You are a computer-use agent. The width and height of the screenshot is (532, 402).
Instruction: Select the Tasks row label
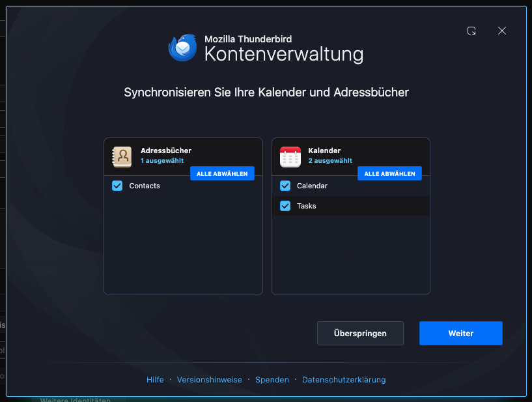pos(307,206)
